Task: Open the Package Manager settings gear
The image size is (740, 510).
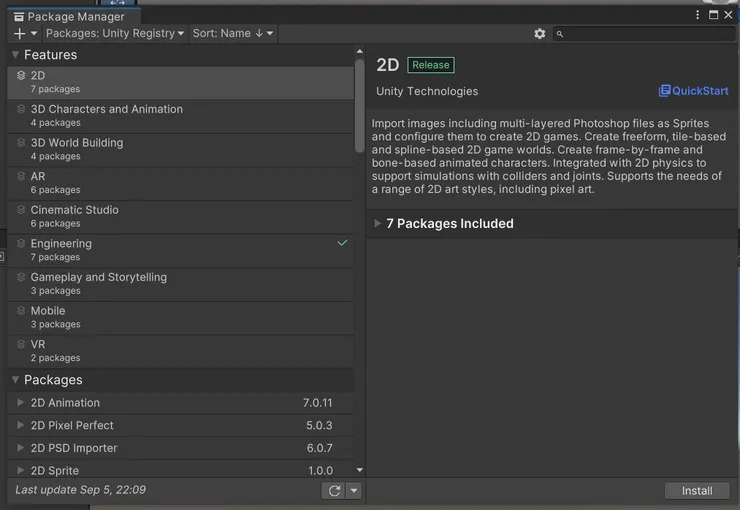Action: coord(540,34)
